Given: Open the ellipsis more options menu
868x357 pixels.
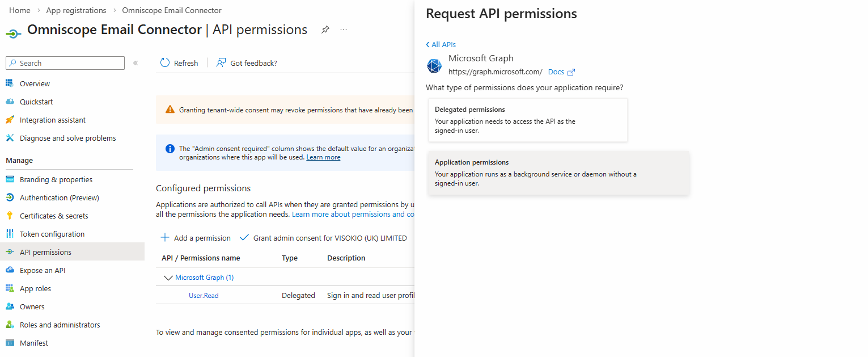Looking at the screenshot, I should click(x=344, y=30).
